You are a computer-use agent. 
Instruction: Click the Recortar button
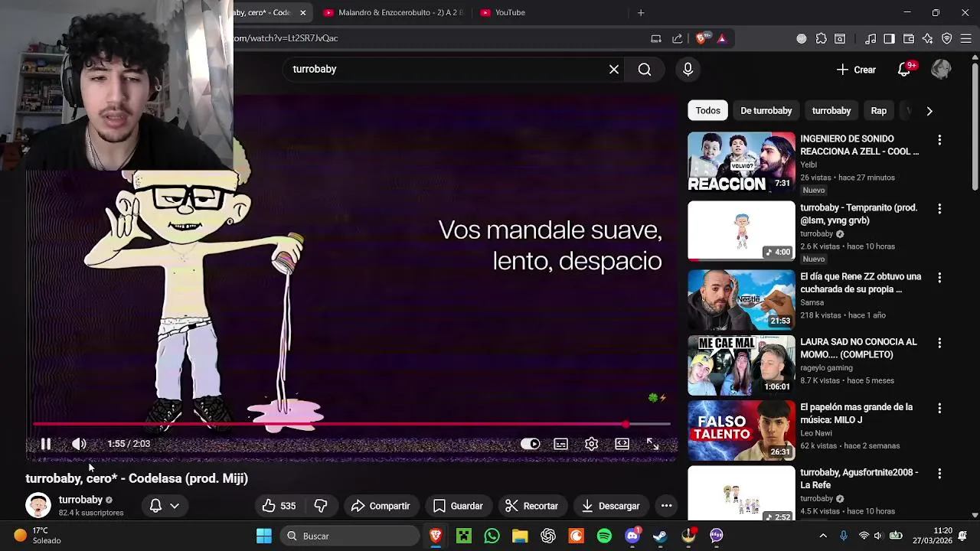pos(531,506)
